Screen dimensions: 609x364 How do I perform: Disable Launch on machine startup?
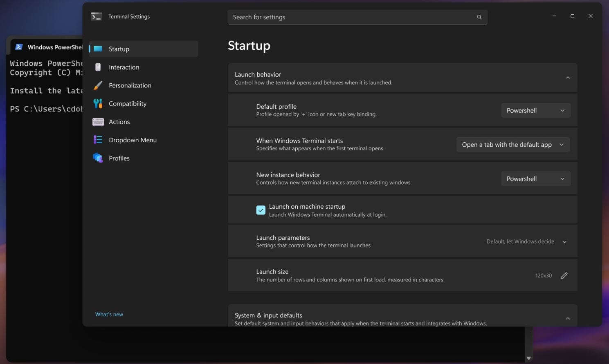[x=261, y=210]
